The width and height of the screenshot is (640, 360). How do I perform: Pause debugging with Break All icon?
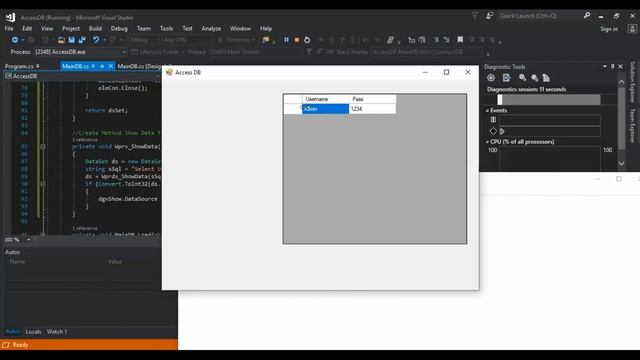point(286,40)
